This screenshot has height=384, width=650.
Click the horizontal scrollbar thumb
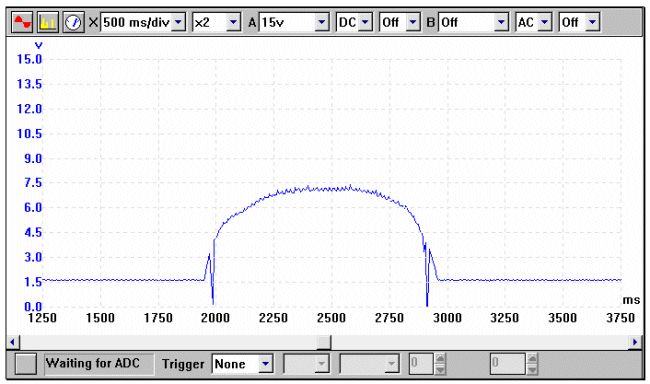coord(324,342)
